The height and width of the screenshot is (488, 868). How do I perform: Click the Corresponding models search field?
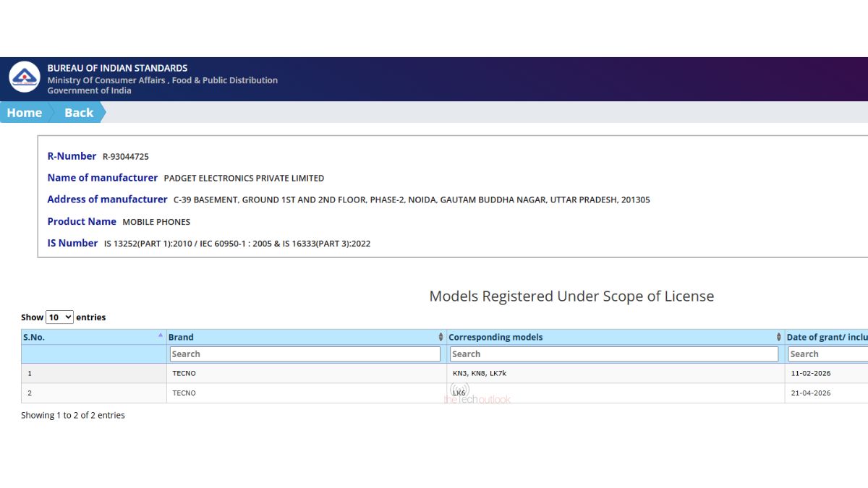tap(614, 354)
